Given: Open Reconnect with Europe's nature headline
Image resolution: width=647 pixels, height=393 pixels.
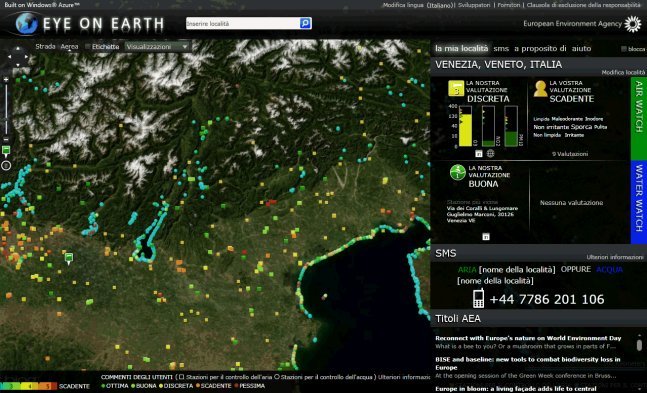Looking at the screenshot, I should pyautogui.click(x=528, y=338).
